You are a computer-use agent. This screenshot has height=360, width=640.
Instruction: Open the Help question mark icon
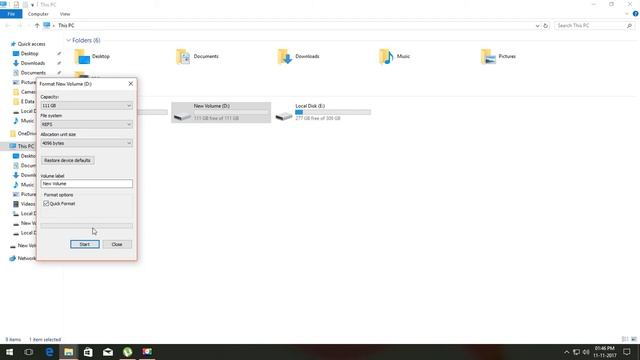pos(636,14)
